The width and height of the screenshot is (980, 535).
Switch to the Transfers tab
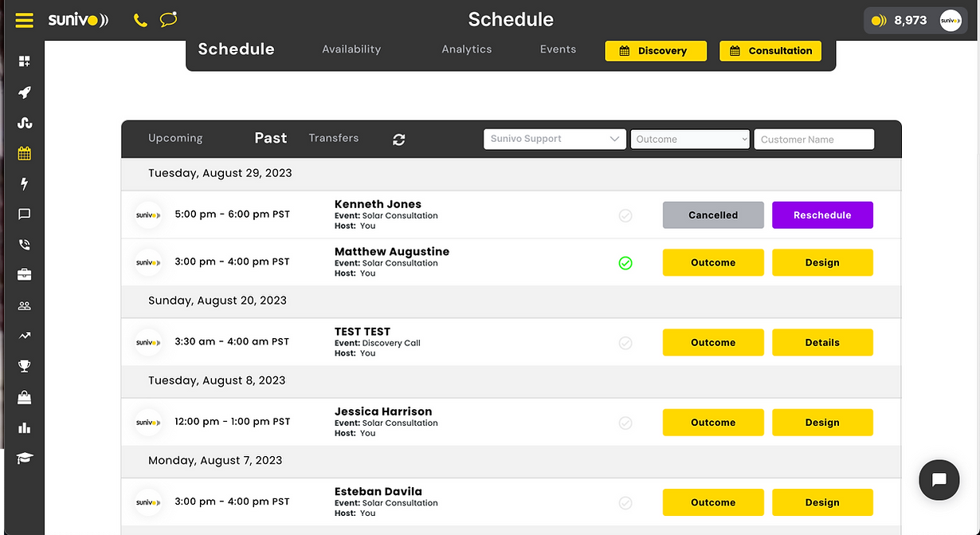pos(334,138)
